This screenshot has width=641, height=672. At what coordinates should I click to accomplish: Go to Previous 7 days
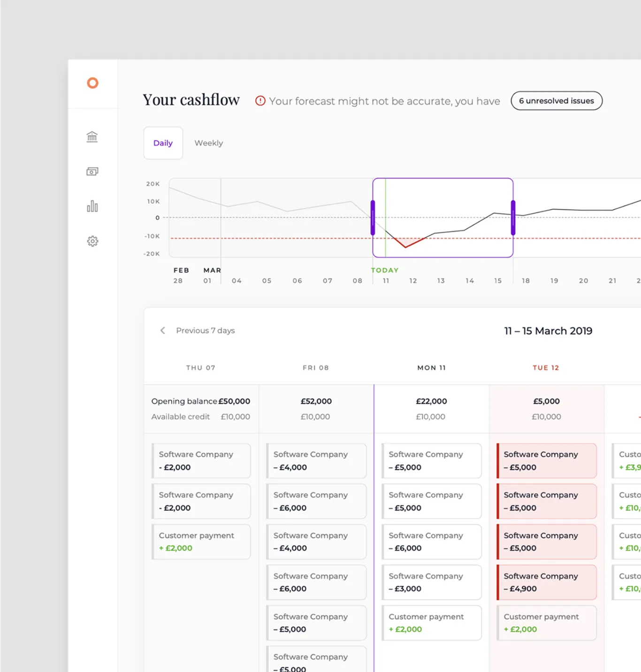pos(205,330)
